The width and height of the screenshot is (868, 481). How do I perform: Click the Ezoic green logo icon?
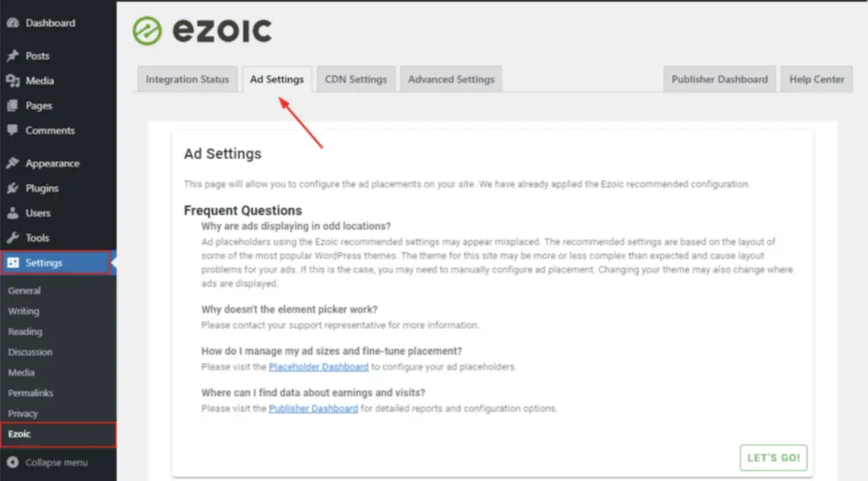147,31
